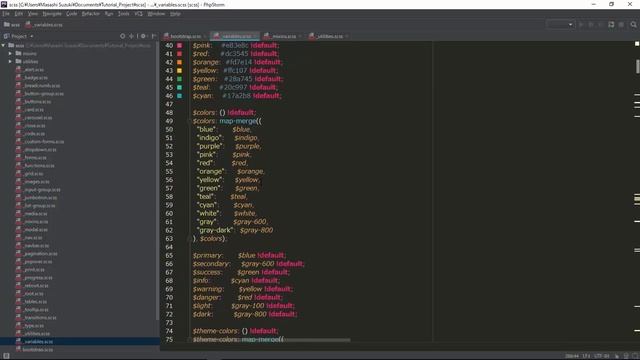640x360 pixels.
Task: Click the red color swatch on line 41
Action: point(180,54)
